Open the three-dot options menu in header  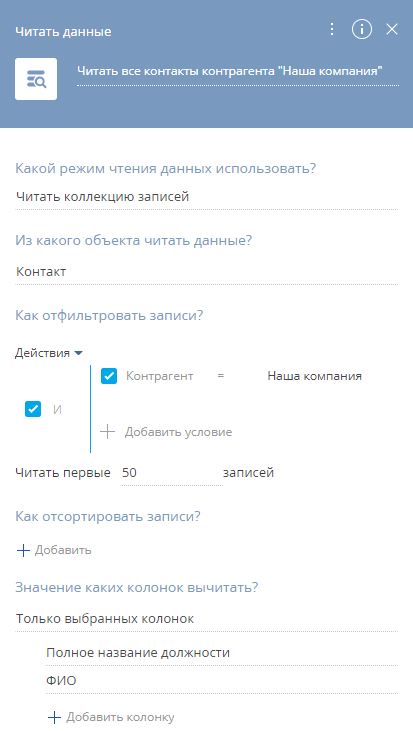coord(331,29)
